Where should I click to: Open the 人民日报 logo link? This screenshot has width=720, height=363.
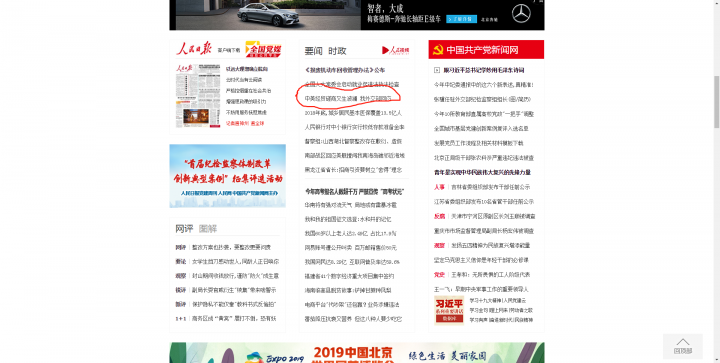pyautogui.click(x=194, y=49)
